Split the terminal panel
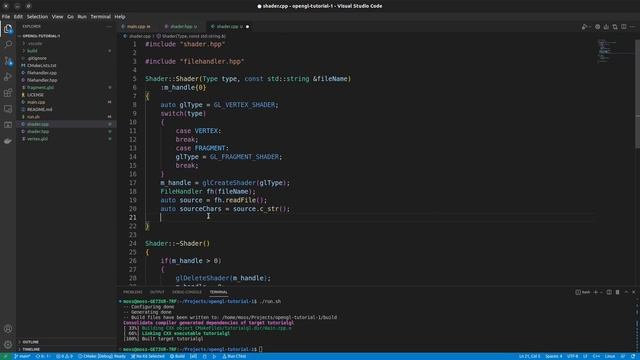 click(x=609, y=292)
